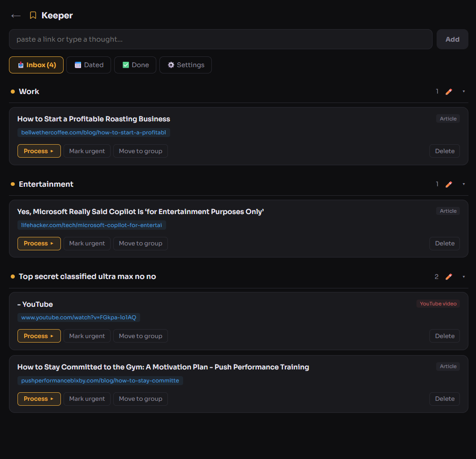
Task: Click the Article tag on Roasting Business
Action: (x=448, y=119)
